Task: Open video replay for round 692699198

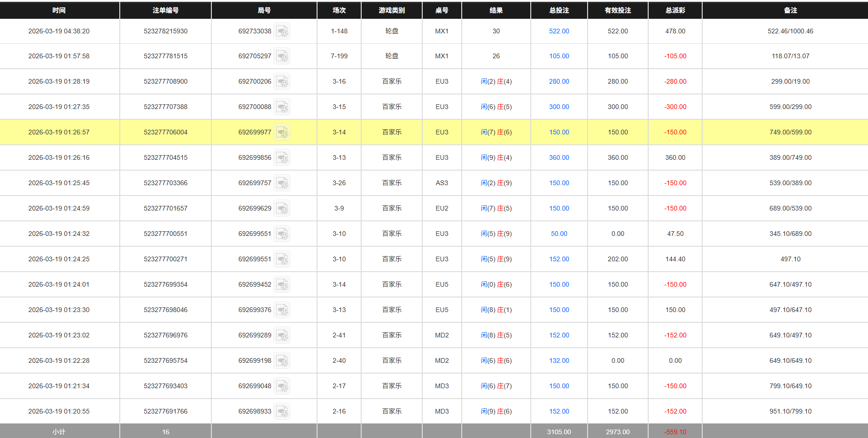Action: [282, 360]
